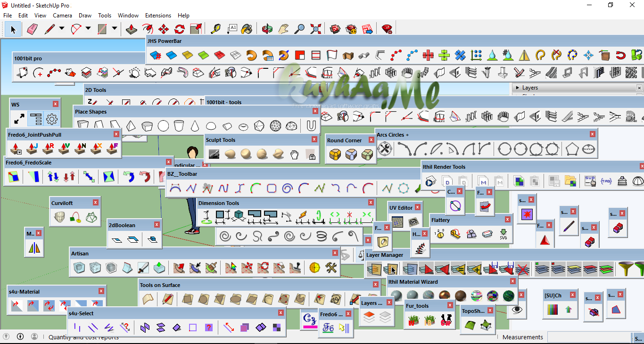The width and height of the screenshot is (644, 344).
Task: Click the Flattery SVG export icon
Action: click(504, 234)
